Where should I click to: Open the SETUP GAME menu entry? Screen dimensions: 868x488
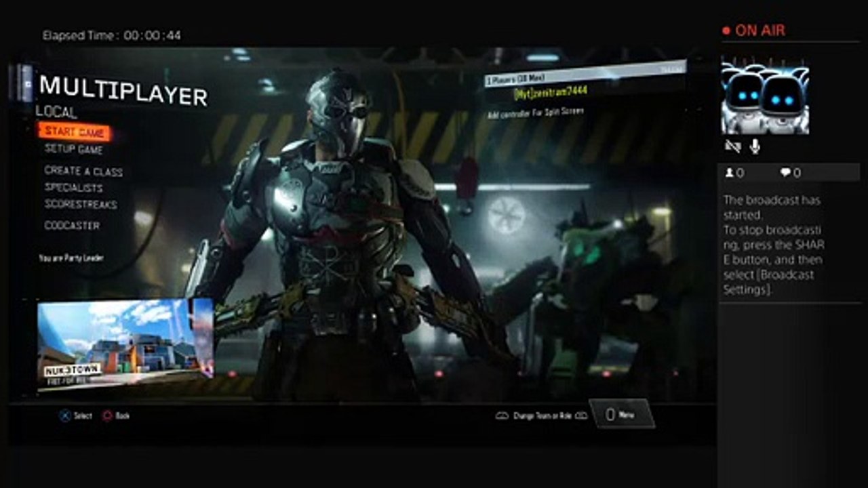click(x=74, y=149)
